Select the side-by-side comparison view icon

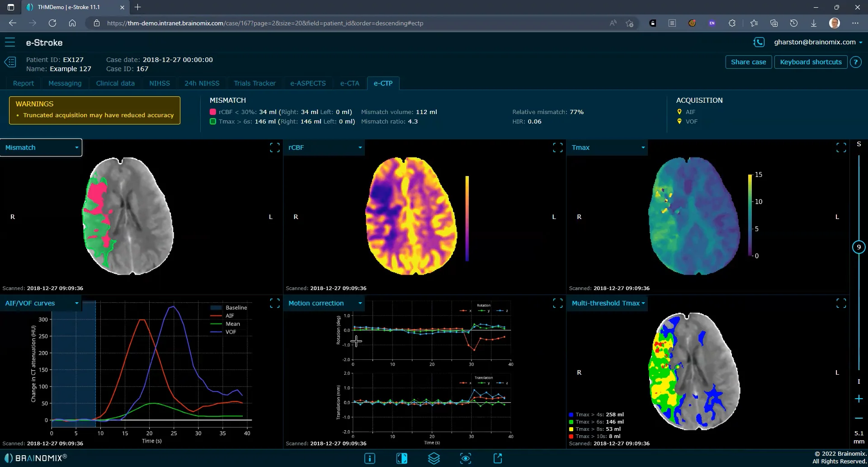point(402,458)
